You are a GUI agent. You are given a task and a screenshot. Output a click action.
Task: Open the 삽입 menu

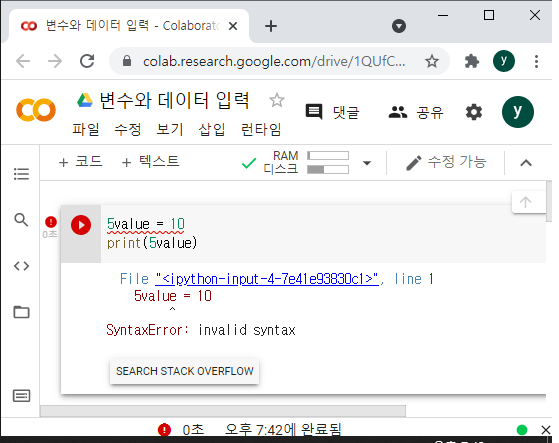point(212,129)
